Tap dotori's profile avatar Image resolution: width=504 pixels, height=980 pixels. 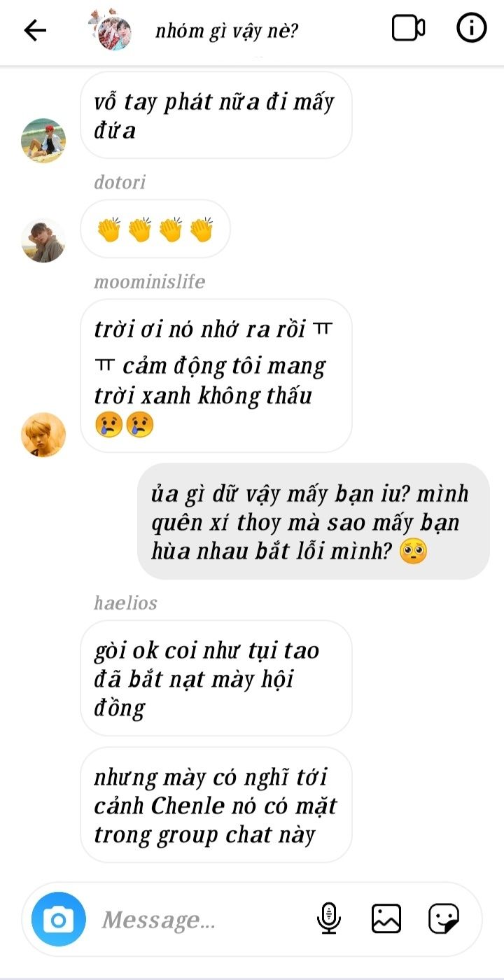click(43, 240)
